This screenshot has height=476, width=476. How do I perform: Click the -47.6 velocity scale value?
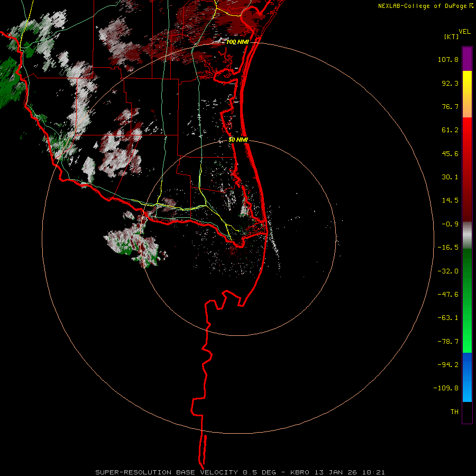(448, 295)
